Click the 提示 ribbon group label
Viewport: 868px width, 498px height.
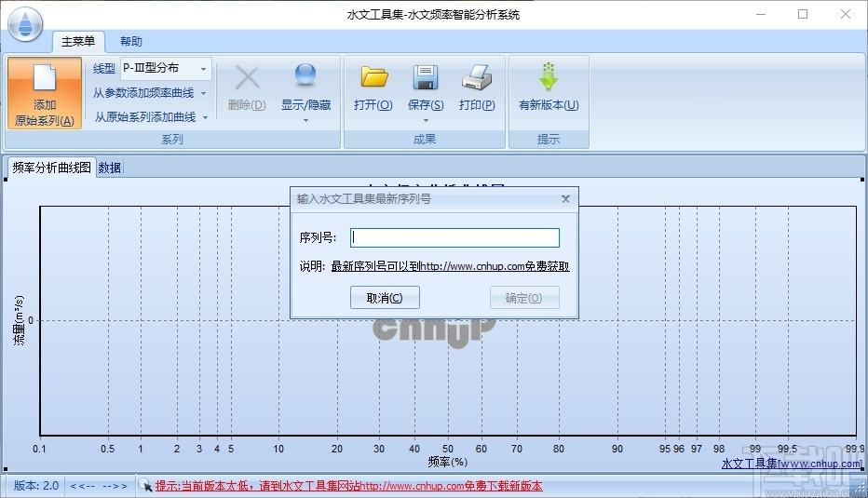coord(549,140)
